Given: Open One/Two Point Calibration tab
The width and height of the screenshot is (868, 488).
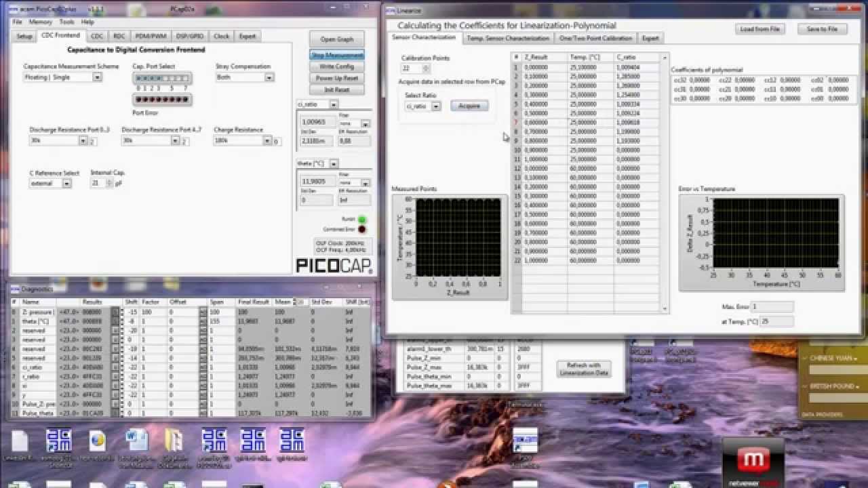Looking at the screenshot, I should 595,38.
